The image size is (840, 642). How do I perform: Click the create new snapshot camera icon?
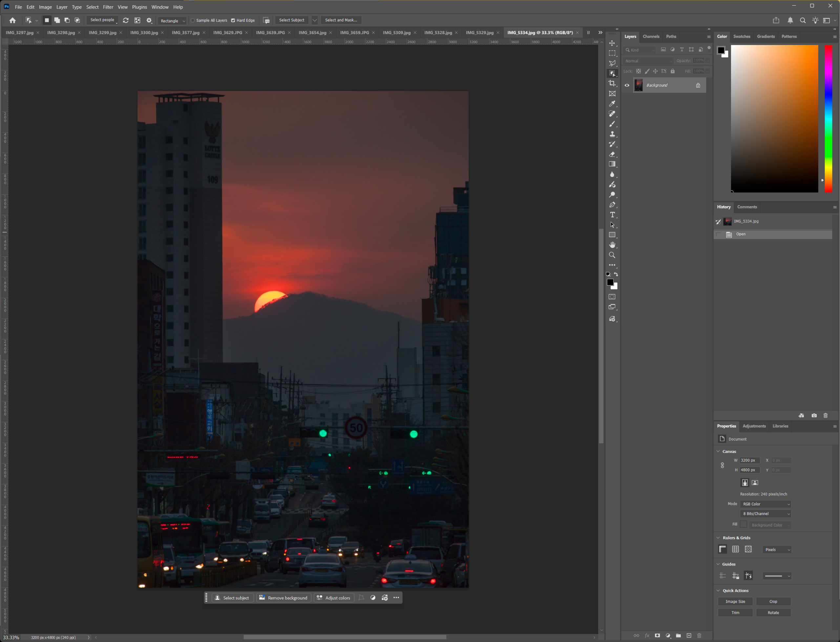click(814, 416)
